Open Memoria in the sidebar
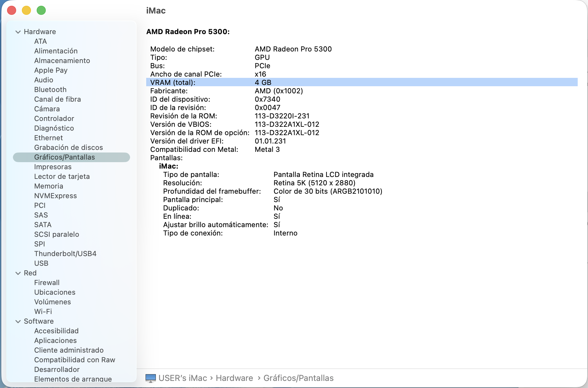The image size is (588, 388). (49, 186)
